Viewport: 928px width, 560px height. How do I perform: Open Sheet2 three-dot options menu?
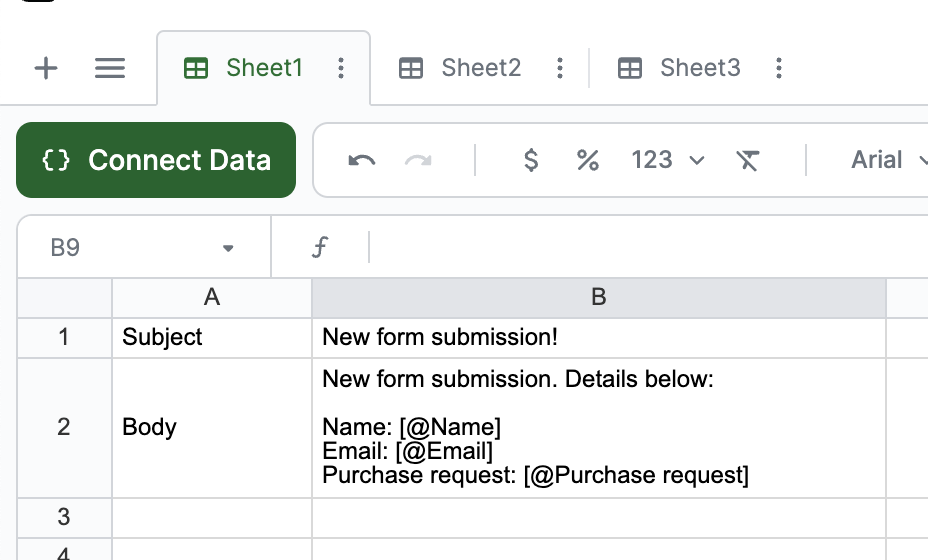coord(560,68)
